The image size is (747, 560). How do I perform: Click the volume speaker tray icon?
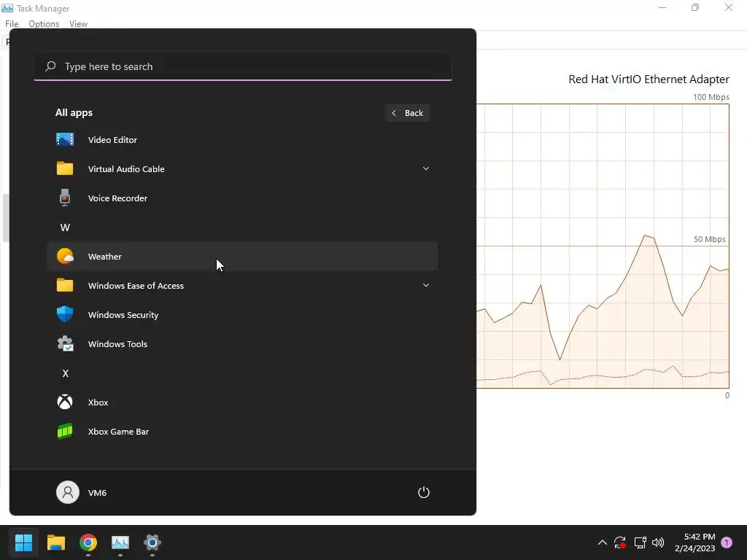click(658, 542)
